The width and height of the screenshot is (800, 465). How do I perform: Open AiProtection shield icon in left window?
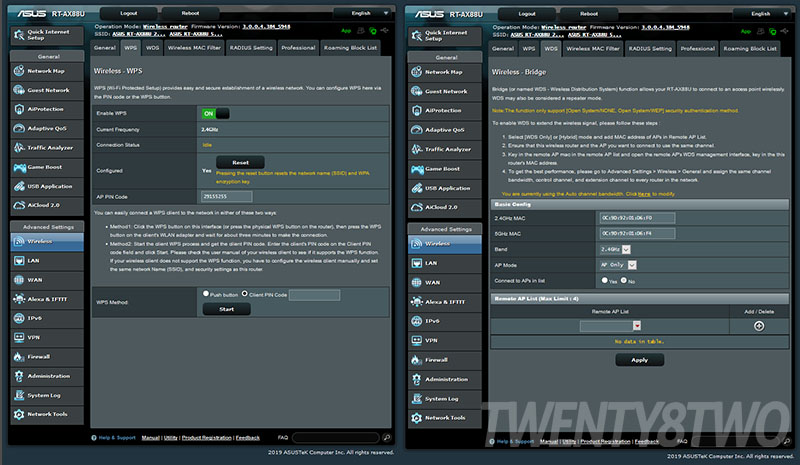coord(19,109)
